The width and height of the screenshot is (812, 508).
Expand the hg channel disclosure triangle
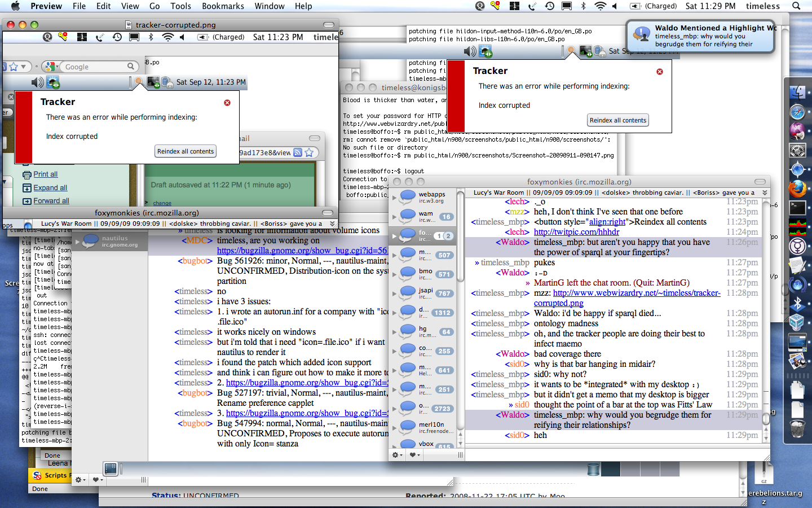pos(394,332)
